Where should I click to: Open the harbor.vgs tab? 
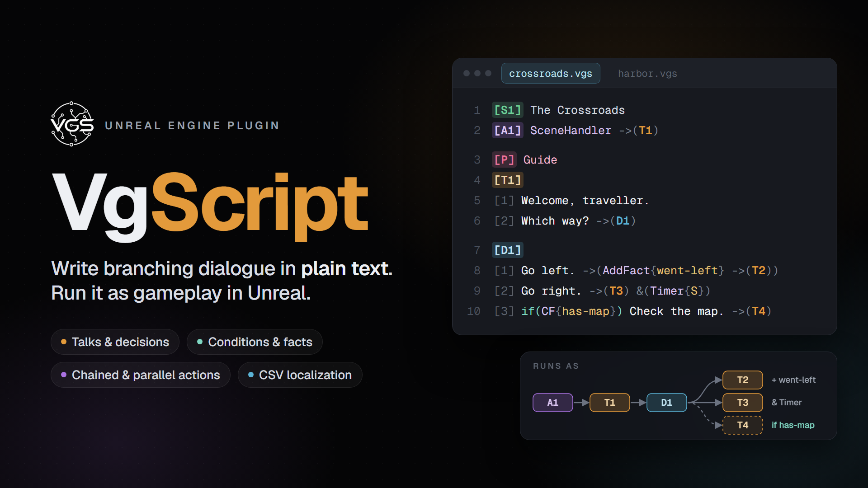647,73
